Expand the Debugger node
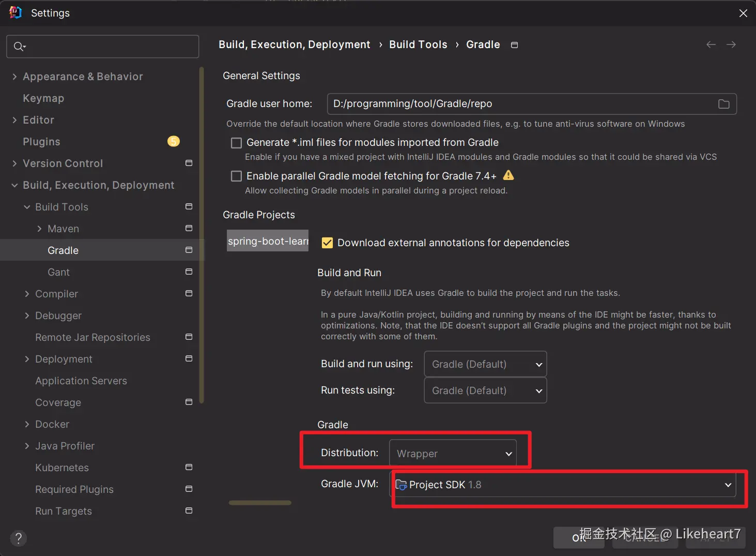 pyautogui.click(x=27, y=315)
